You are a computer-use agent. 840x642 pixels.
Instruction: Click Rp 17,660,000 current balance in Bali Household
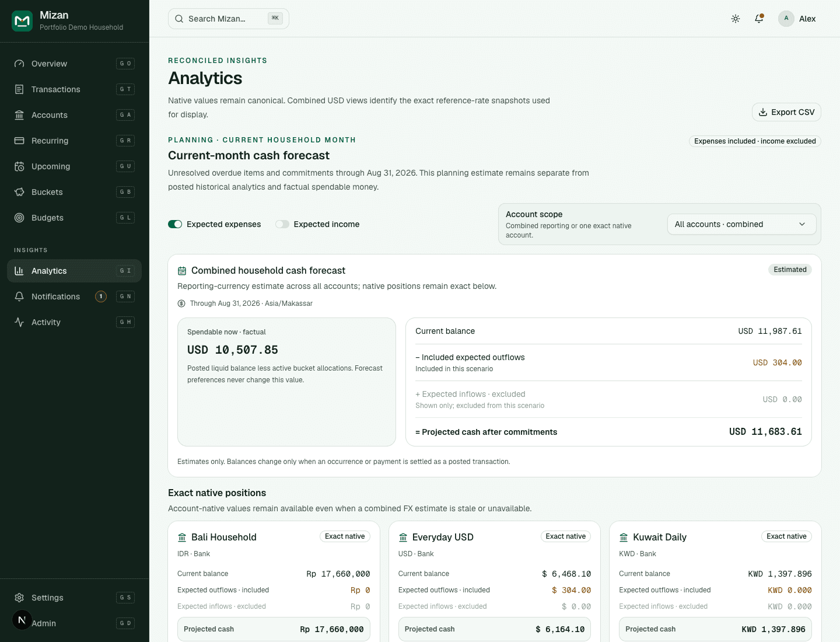click(338, 574)
